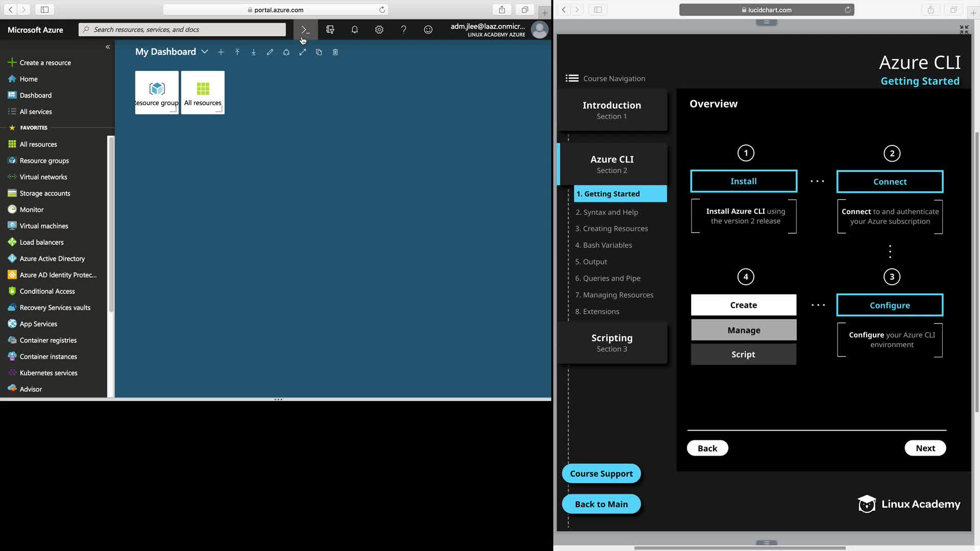The height and width of the screenshot is (551, 980).
Task: Collapse the Azure left sidebar
Action: tap(108, 47)
